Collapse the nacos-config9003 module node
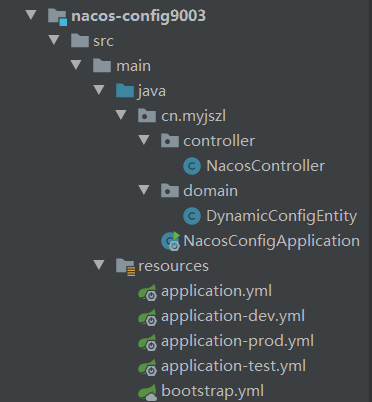The image size is (372, 402). [x=31, y=15]
